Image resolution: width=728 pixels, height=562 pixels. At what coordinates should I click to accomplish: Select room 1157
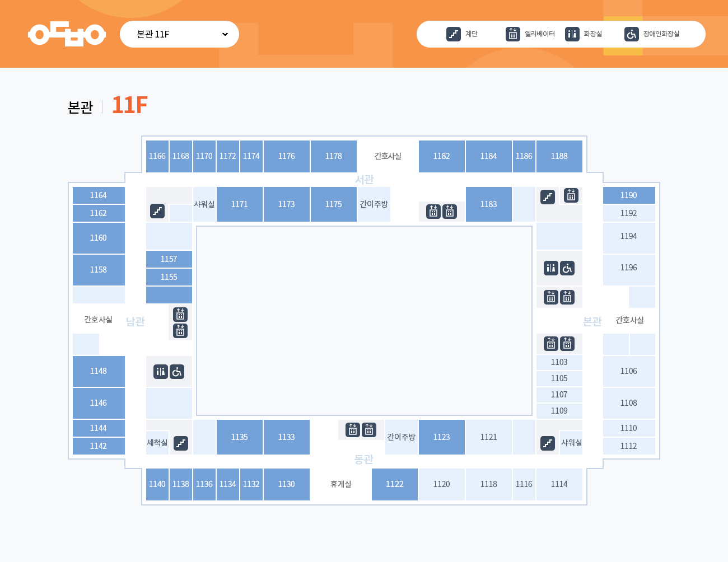[169, 259]
